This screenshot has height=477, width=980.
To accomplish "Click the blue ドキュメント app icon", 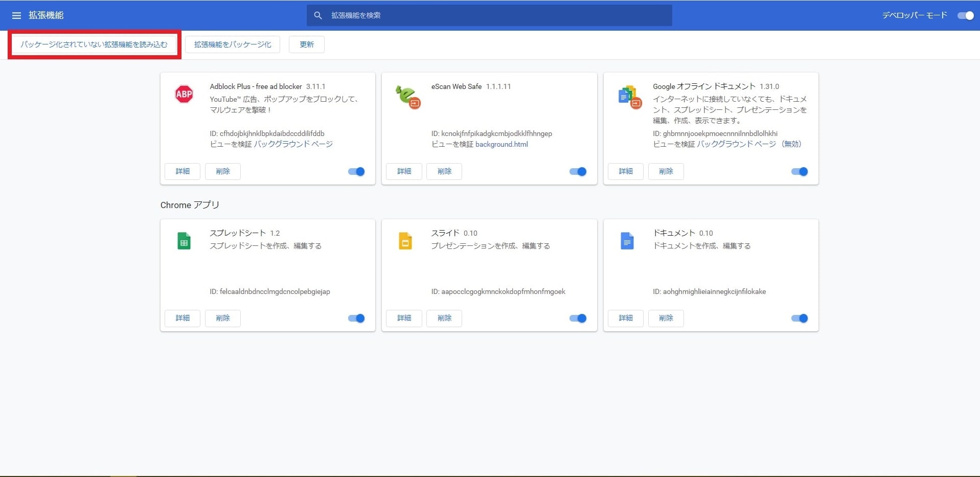I will (627, 241).
